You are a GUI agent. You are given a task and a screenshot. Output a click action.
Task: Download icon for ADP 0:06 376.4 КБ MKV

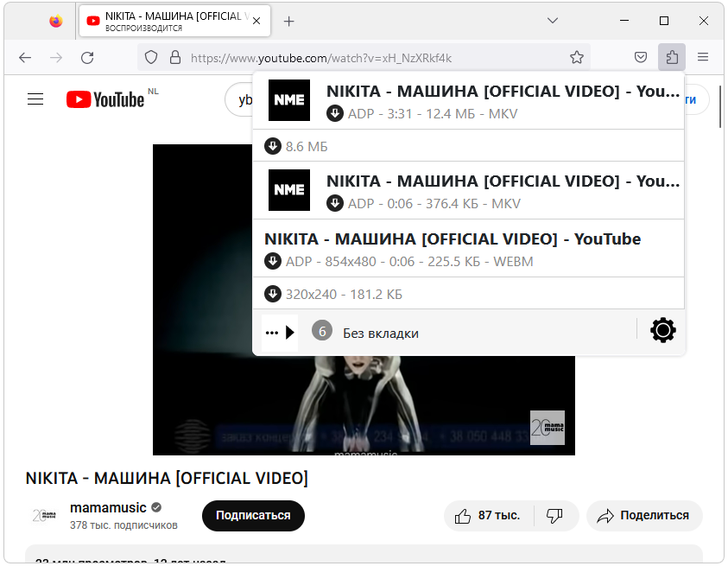[x=335, y=204]
